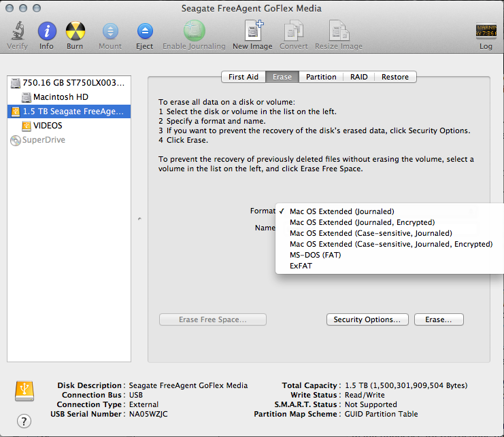This screenshot has width=504, height=437.
Task: Click the Connection Type External value
Action: point(144,404)
